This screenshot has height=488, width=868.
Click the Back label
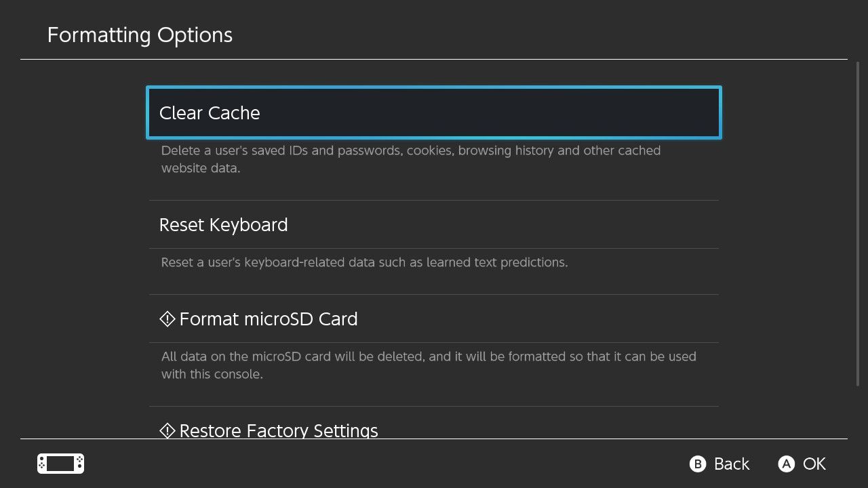click(732, 464)
